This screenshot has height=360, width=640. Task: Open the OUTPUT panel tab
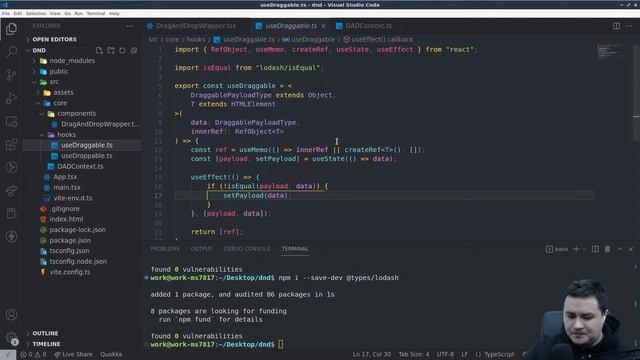pos(202,249)
